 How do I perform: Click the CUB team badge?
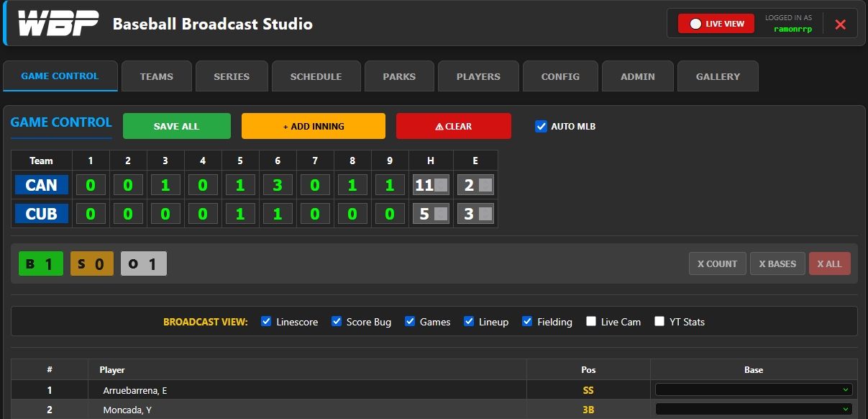click(x=42, y=214)
